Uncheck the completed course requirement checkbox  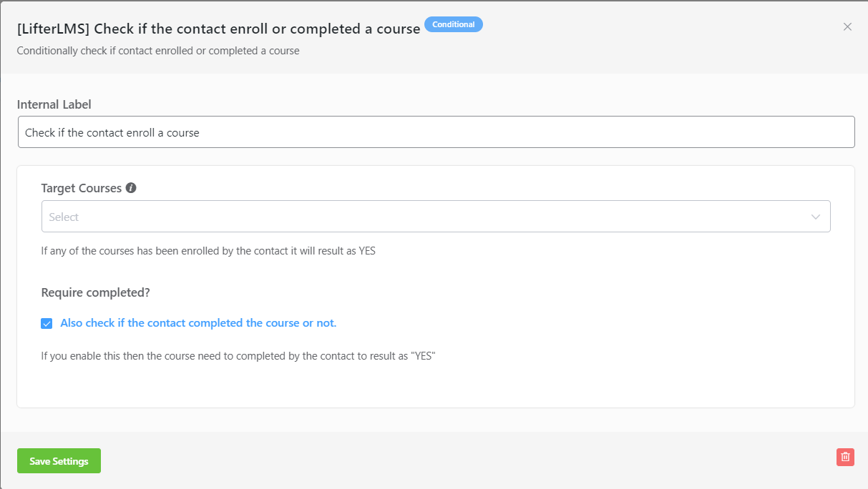(47, 323)
